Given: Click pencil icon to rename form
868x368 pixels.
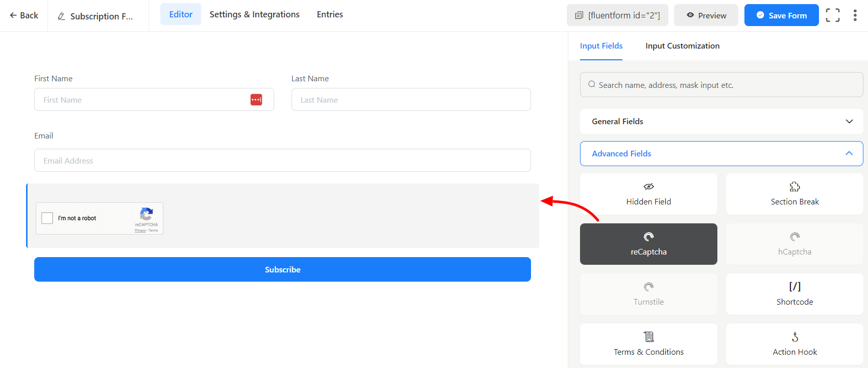Looking at the screenshot, I should tap(61, 16).
